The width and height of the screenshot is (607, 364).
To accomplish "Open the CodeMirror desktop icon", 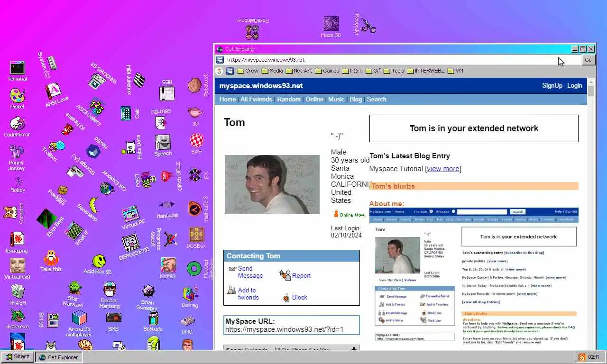I will (x=17, y=127).
